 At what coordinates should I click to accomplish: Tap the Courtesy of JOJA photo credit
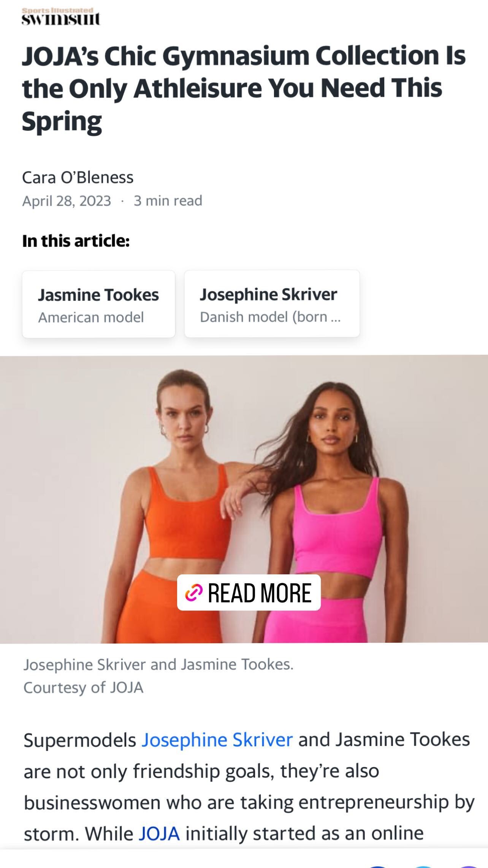tap(84, 687)
